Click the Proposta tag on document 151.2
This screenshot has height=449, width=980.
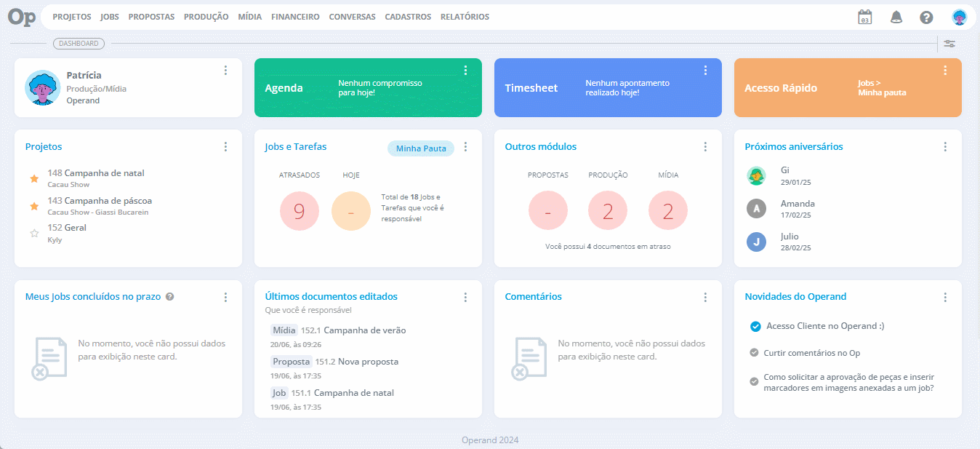tap(292, 362)
